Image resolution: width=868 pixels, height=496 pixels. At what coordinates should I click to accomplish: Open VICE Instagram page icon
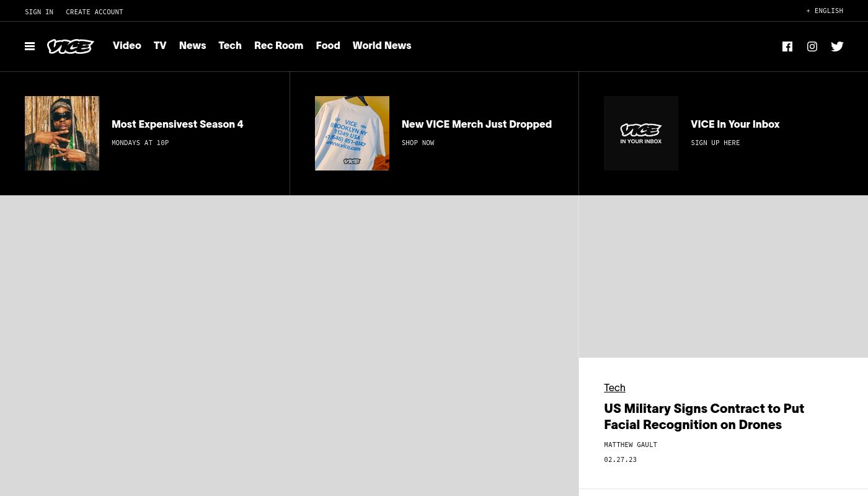pos(812,46)
